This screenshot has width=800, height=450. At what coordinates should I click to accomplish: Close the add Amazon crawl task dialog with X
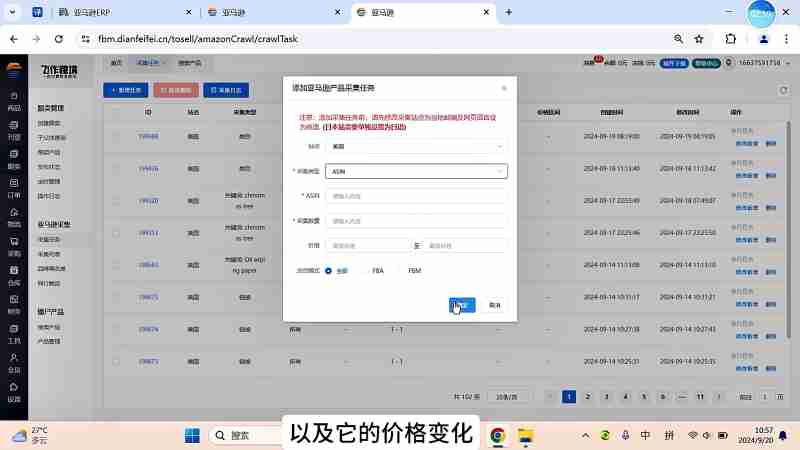(x=504, y=88)
